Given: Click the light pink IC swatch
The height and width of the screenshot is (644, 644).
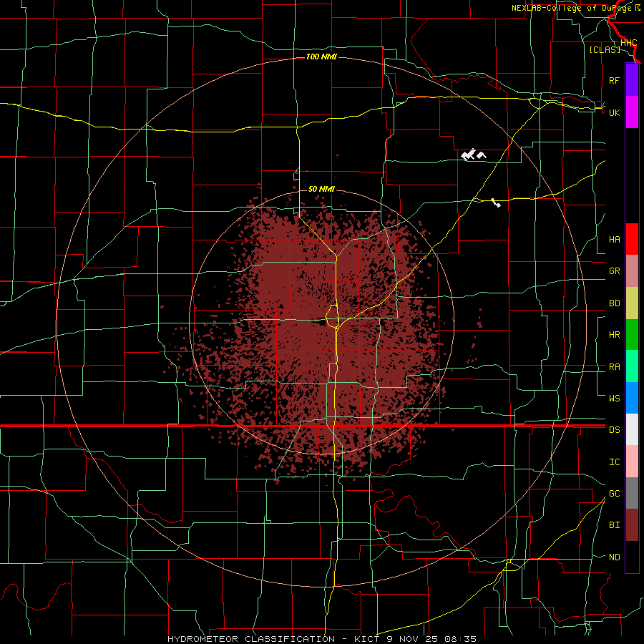Looking at the screenshot, I should pos(632,462).
